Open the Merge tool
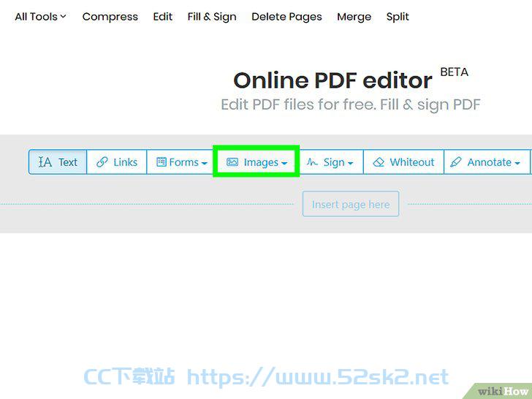532x399 pixels. tap(354, 17)
